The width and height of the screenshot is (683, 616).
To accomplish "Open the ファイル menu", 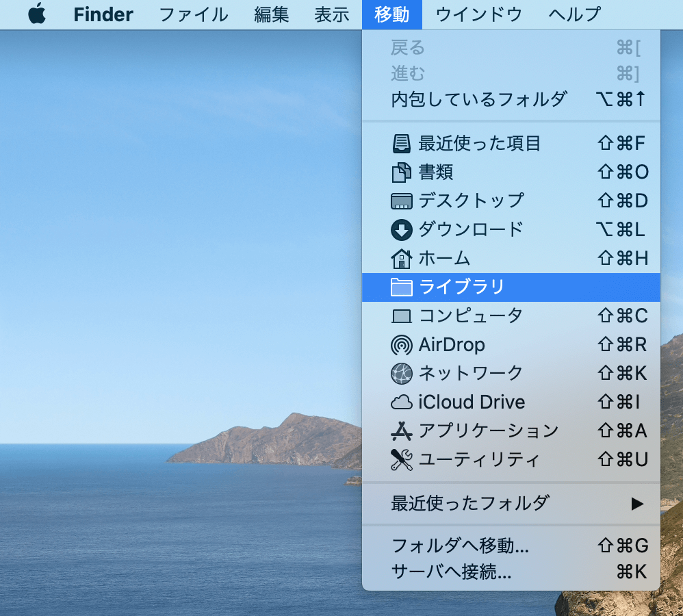I will [x=194, y=14].
